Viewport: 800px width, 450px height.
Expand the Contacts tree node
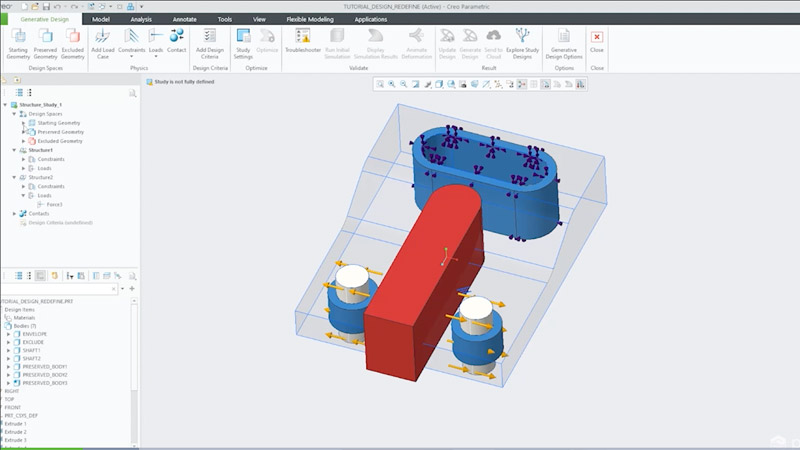(x=14, y=213)
